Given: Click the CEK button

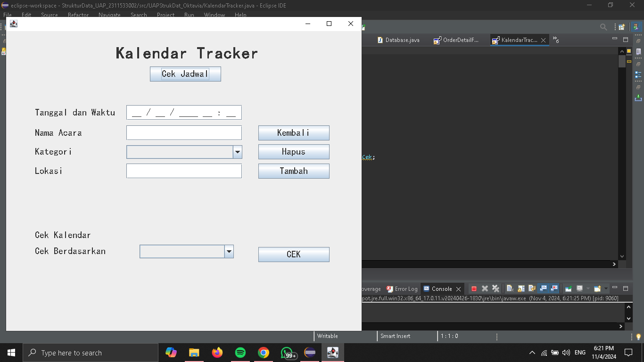Looking at the screenshot, I should point(294,255).
